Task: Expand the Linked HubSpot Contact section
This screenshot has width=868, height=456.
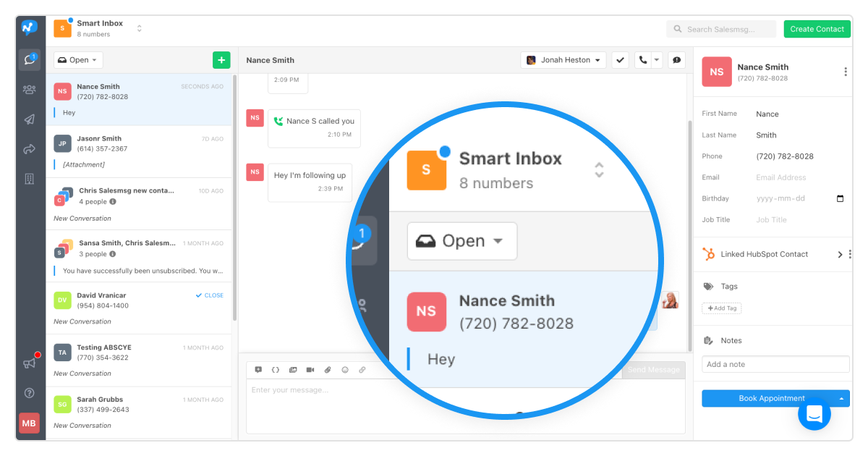Action: 840,254
